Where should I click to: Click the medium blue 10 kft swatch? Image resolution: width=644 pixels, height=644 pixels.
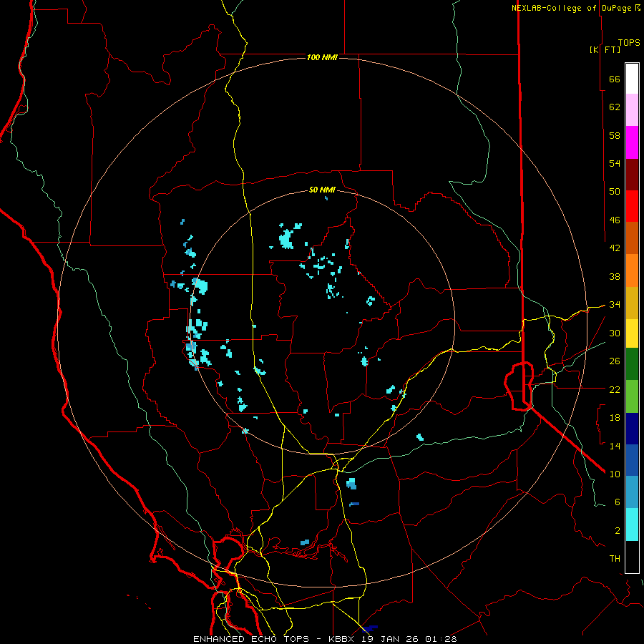[632, 460]
